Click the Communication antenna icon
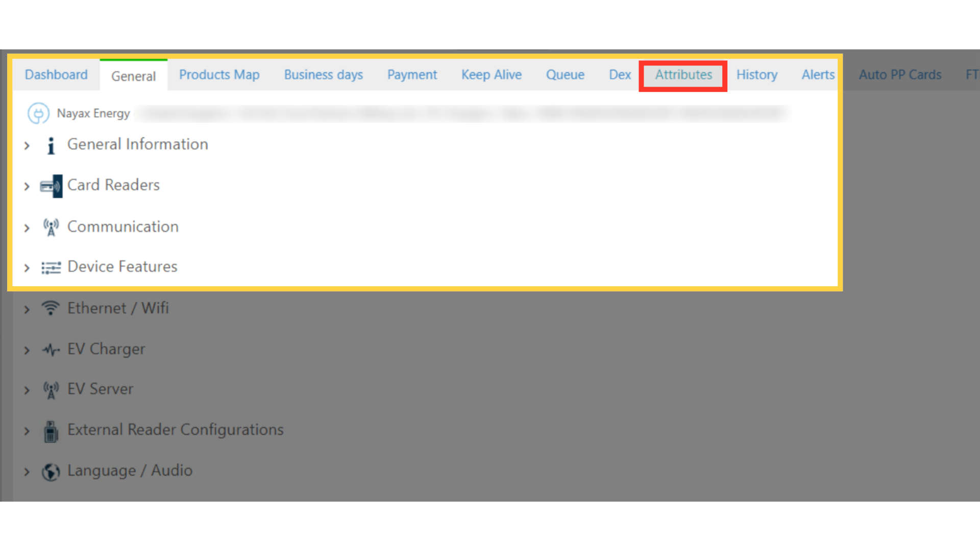Viewport: 980px width, 551px height. pyautogui.click(x=51, y=227)
